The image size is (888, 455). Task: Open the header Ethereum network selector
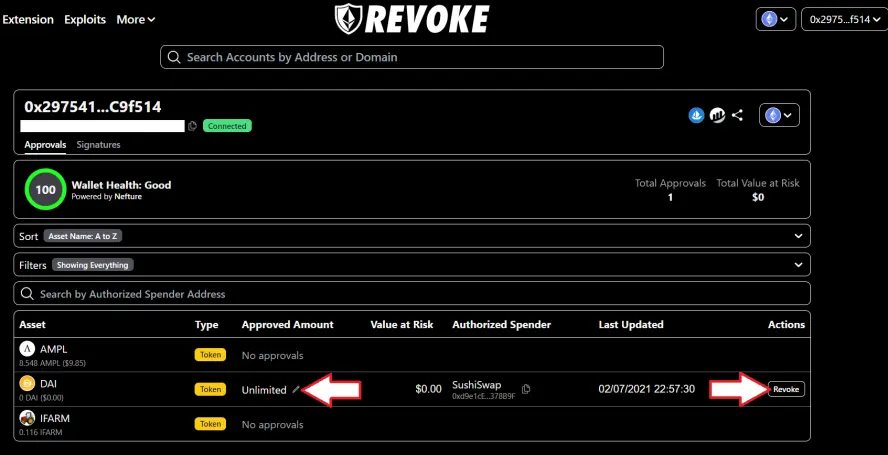tap(775, 19)
